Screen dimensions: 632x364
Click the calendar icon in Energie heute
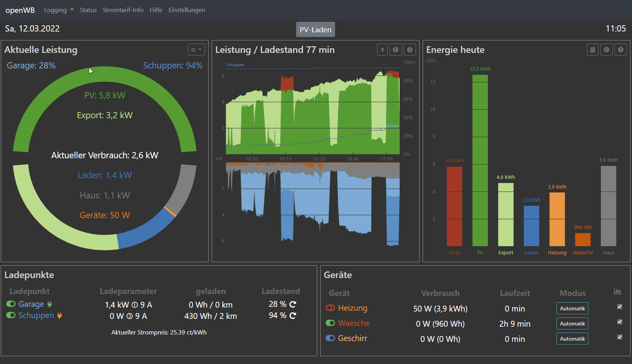click(x=592, y=50)
